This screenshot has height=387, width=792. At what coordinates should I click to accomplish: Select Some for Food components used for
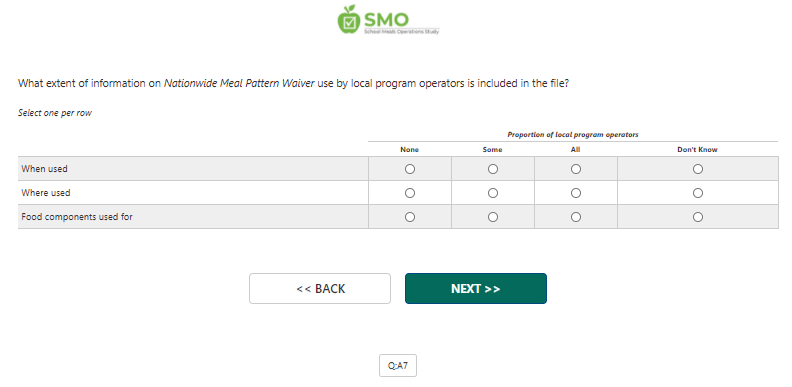(492, 217)
